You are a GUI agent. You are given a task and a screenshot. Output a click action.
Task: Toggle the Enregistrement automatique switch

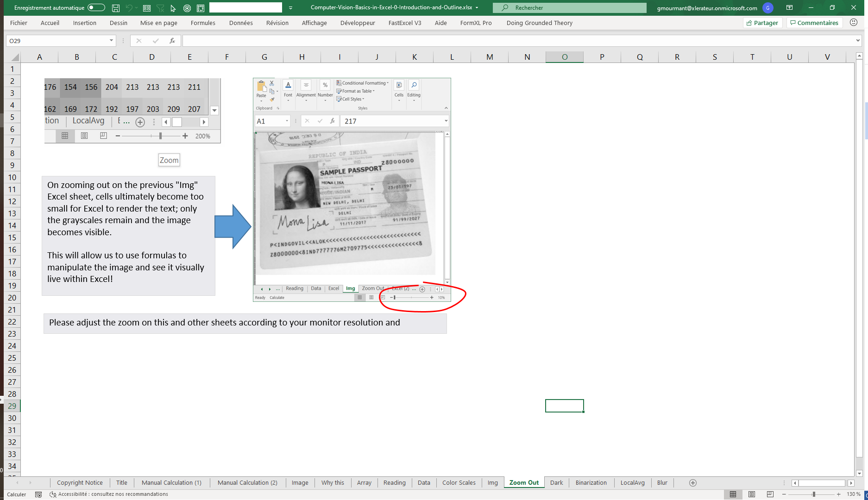[x=96, y=7]
